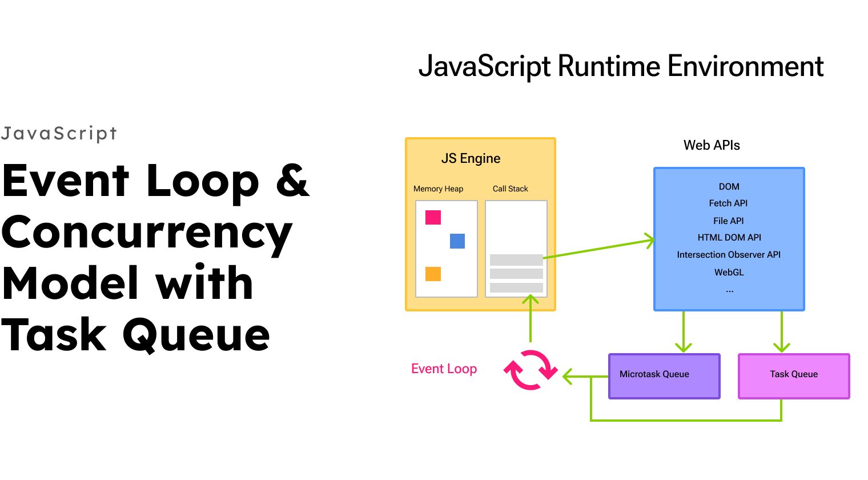Image resolution: width=868 pixels, height=480 pixels.
Task: Click the Fetch API label
Action: [729, 203]
